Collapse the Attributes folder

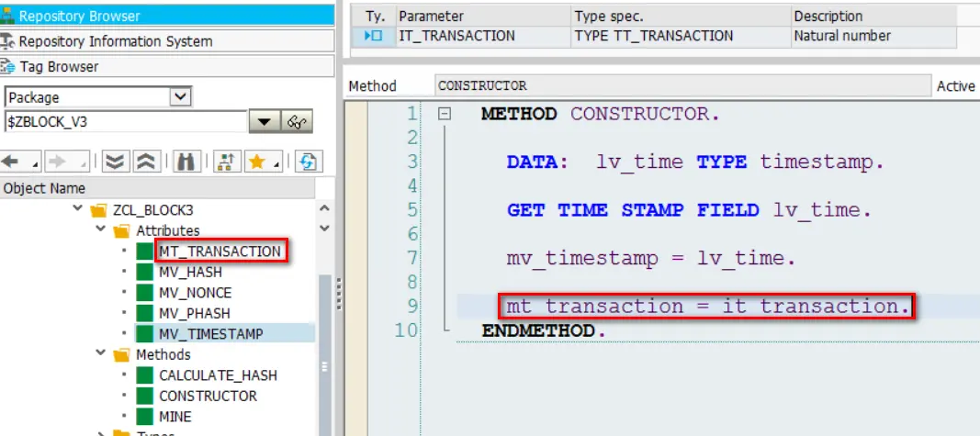100,229
